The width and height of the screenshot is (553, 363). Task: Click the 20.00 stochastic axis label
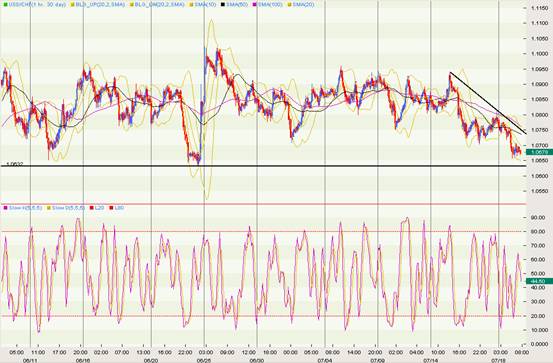point(538,316)
